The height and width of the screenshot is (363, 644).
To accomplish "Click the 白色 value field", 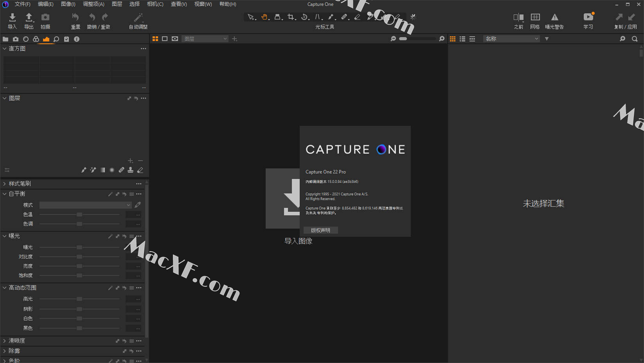I will [133, 319].
